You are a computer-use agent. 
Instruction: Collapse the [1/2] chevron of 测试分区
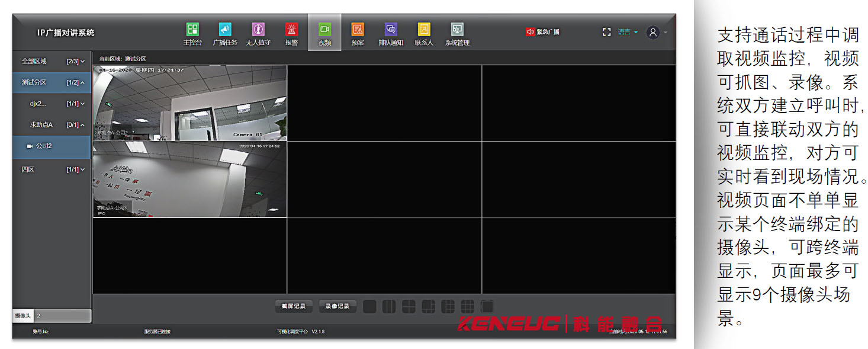[x=82, y=82]
